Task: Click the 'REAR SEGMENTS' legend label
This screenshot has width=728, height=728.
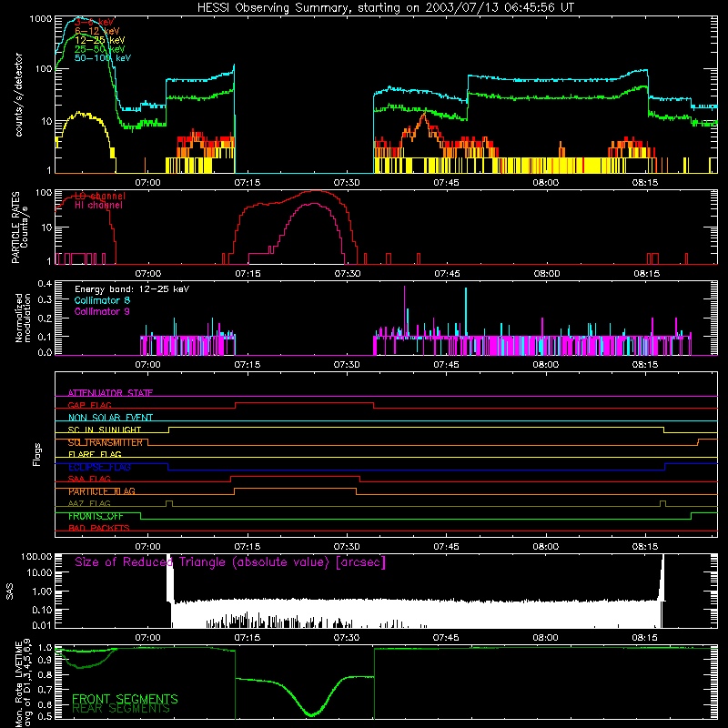Action: click(x=121, y=709)
